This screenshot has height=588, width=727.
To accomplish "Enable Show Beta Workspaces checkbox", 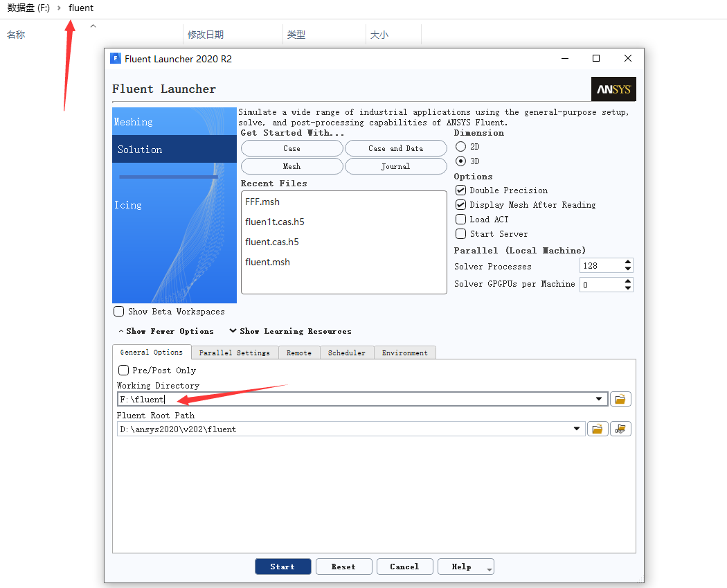I will [118, 311].
